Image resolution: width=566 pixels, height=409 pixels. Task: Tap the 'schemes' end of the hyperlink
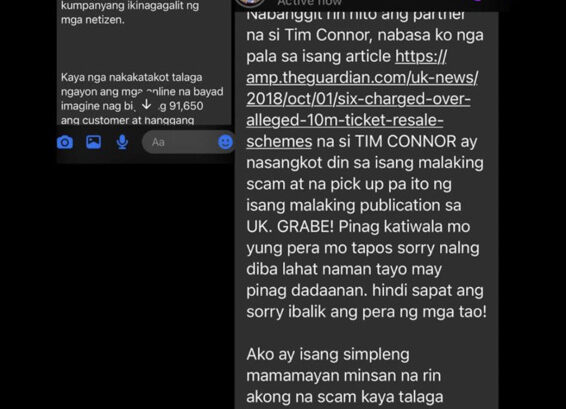[x=279, y=141]
